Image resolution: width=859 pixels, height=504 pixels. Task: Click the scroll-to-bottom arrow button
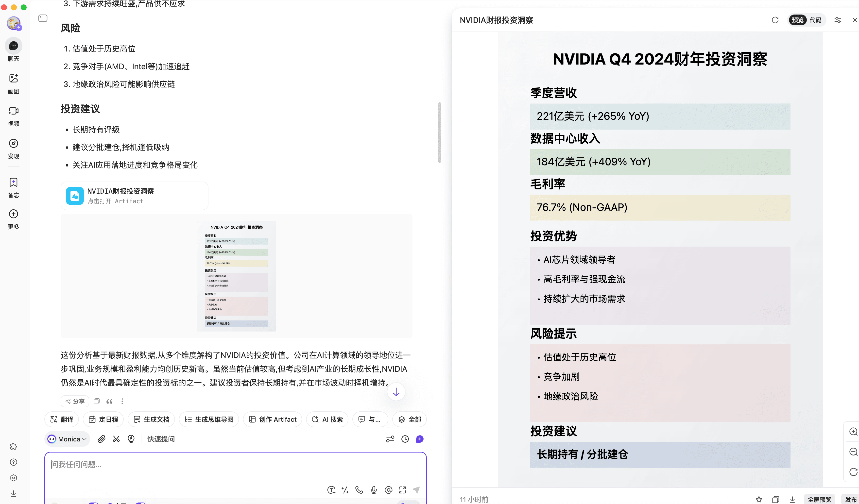[396, 392]
